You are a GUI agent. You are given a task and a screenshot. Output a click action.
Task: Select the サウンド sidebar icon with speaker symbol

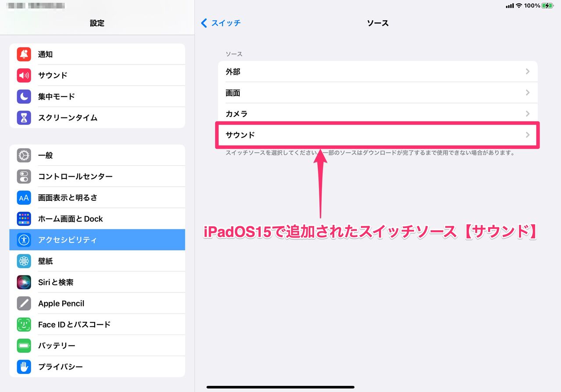pos(24,75)
